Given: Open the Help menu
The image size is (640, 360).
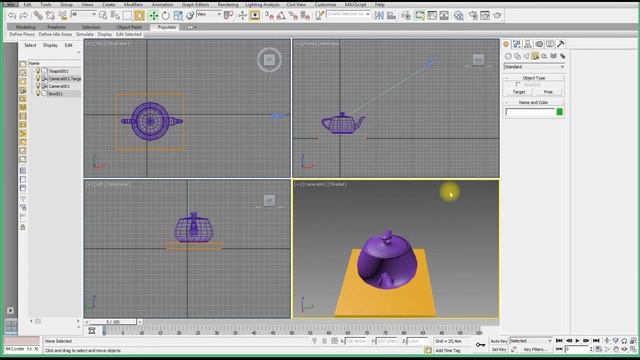Looking at the screenshot, I should click(380, 4).
